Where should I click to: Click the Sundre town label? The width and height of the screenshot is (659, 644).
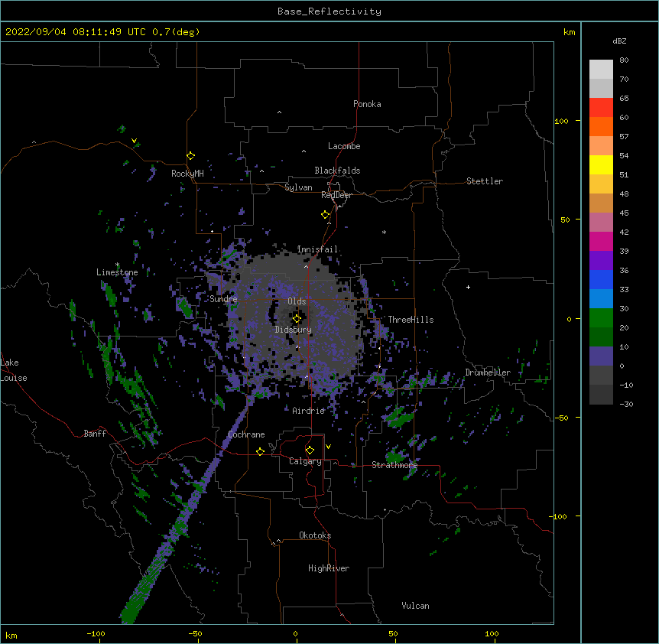223,299
